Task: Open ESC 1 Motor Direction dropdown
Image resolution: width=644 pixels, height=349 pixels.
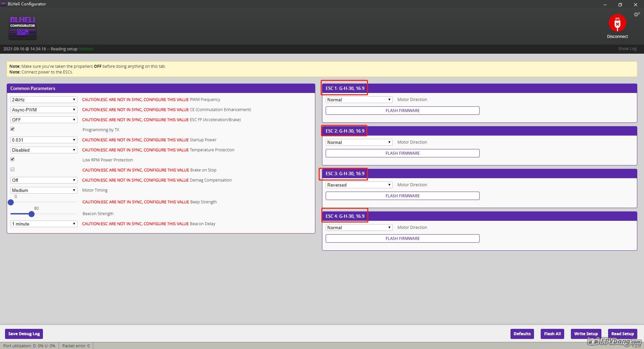Action: (359, 100)
